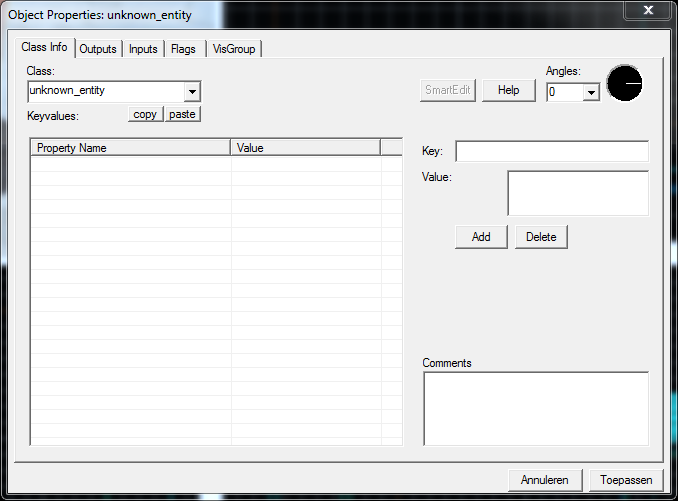678x501 pixels.
Task: Click the SmartEdit button
Action: click(448, 90)
